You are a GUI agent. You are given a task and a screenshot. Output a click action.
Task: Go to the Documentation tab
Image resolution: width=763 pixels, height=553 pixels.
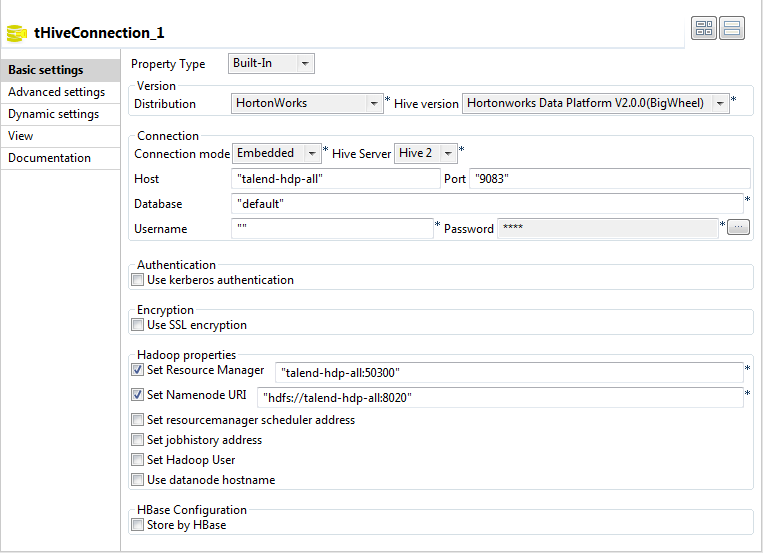49,158
